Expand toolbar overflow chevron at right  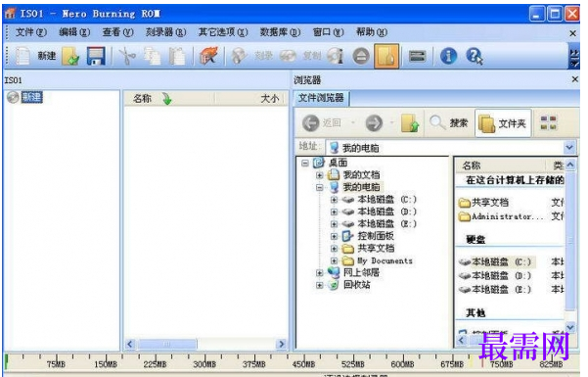pyautogui.click(x=574, y=57)
